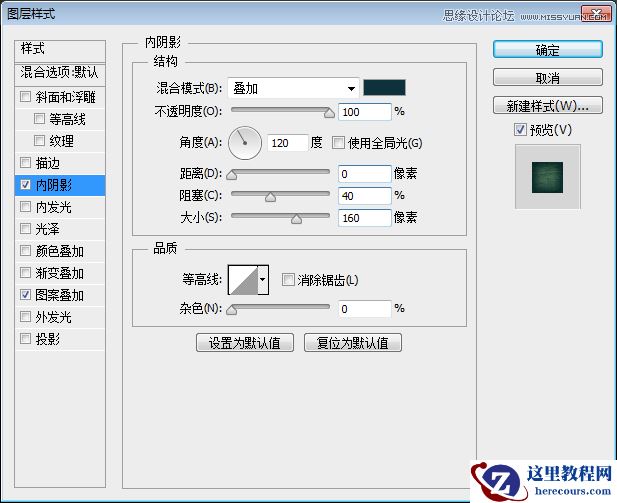Toggle 使用全局光 checkbox
The width and height of the screenshot is (617, 503).
338,142
